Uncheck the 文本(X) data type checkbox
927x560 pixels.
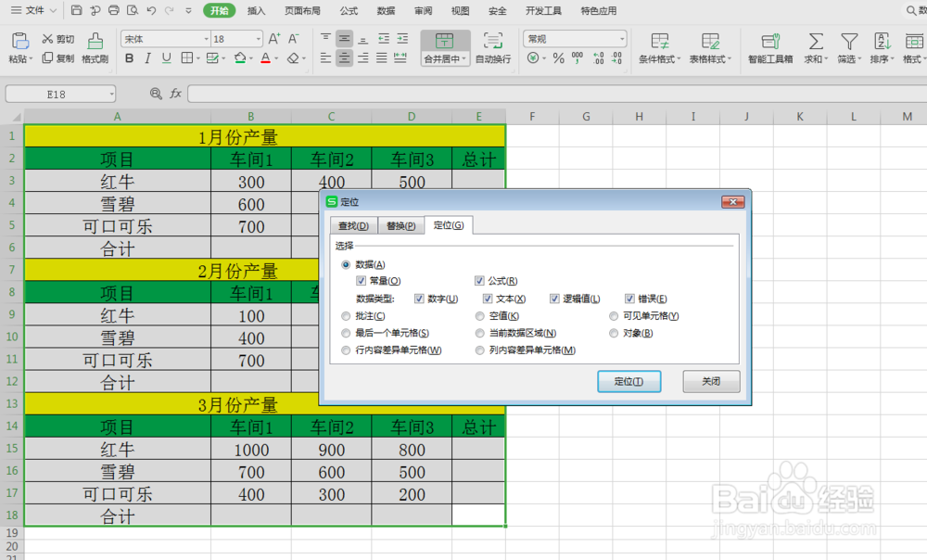(488, 299)
